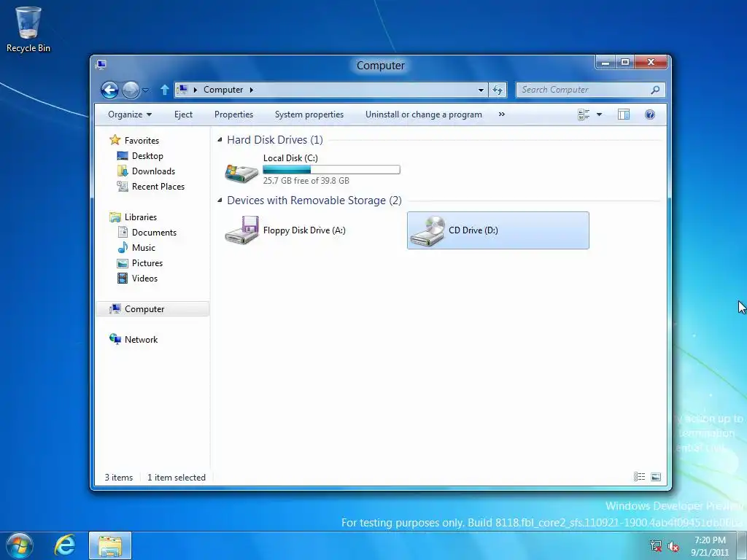Open System properties

click(309, 114)
